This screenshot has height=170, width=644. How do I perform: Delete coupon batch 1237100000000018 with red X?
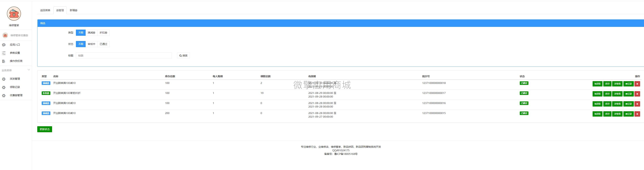coord(637,84)
